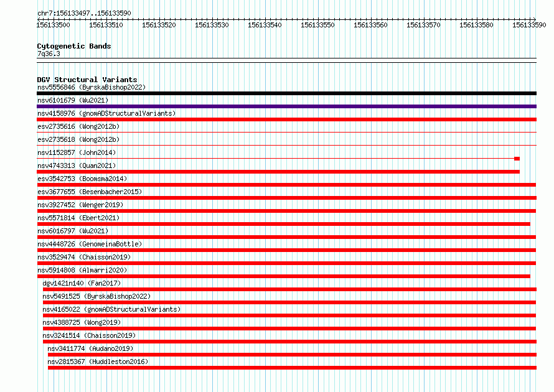Click the chr7:156133497..156133590 range label
This screenshot has height=392, width=554.
[84, 13]
